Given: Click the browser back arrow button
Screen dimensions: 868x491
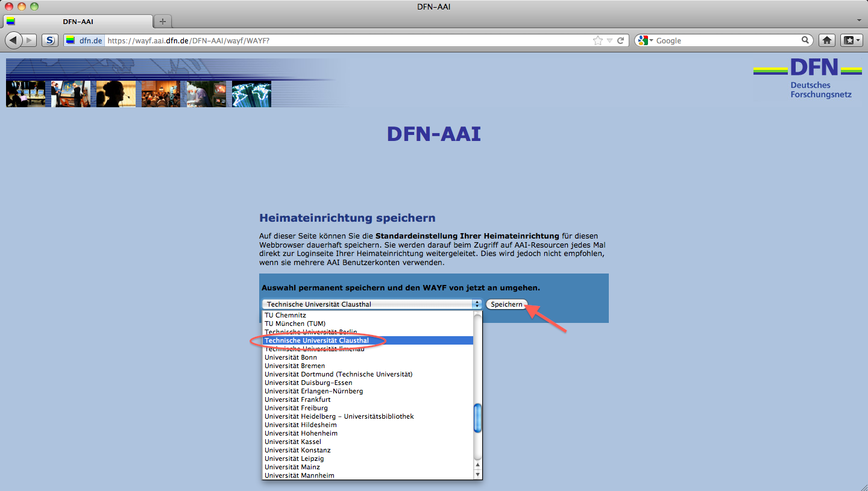Looking at the screenshot, I should pyautogui.click(x=14, y=40).
